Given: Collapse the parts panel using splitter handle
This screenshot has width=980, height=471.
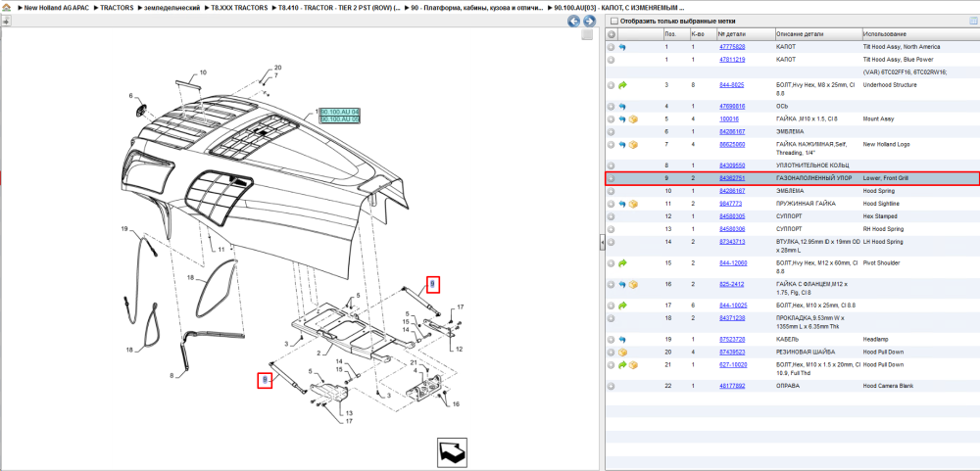Looking at the screenshot, I should [x=602, y=241].
